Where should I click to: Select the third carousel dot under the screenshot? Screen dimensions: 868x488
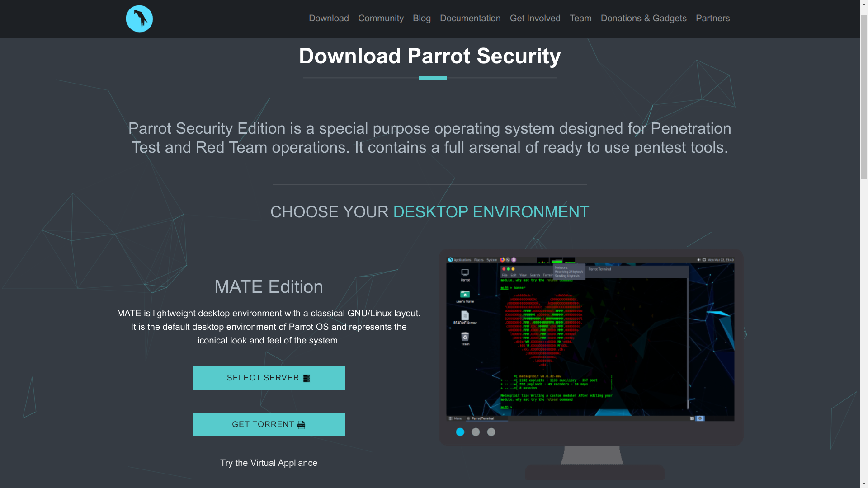point(491,432)
